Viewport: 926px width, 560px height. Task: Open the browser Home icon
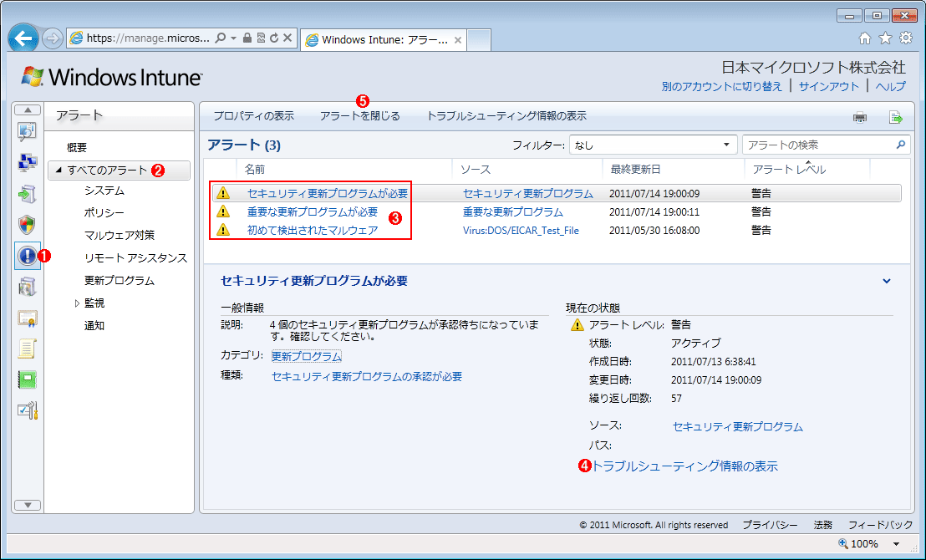tap(865, 38)
